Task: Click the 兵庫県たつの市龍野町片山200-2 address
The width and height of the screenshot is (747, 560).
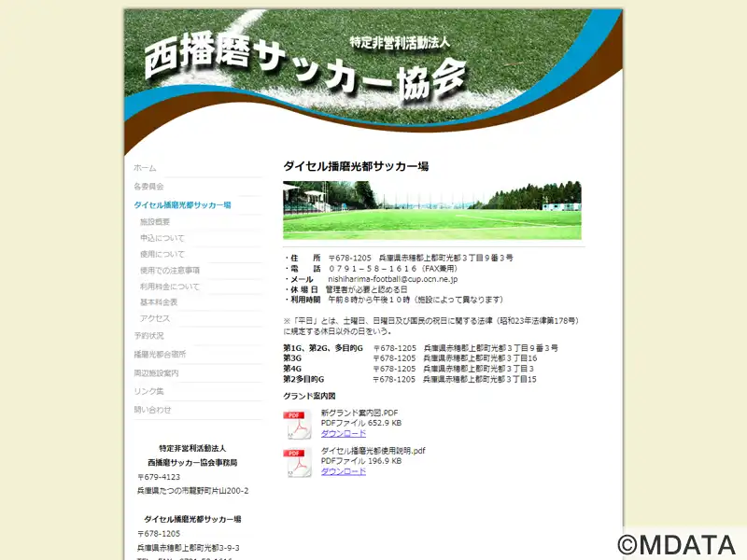Action: tap(193, 491)
